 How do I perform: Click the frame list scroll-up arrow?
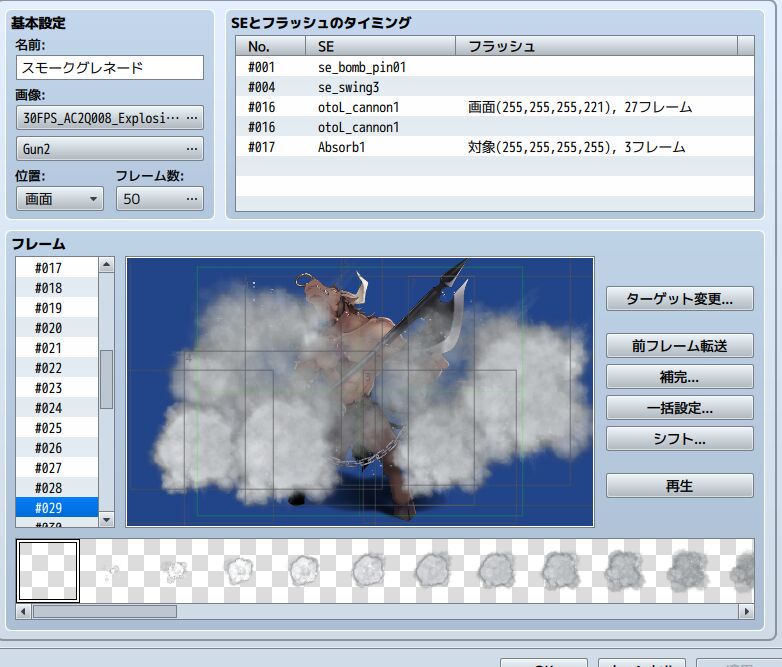coord(106,265)
